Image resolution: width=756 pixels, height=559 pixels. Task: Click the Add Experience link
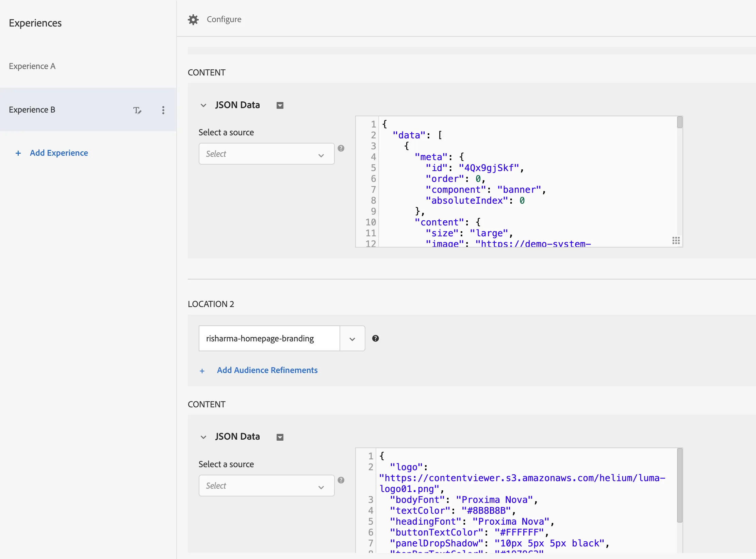coord(59,153)
